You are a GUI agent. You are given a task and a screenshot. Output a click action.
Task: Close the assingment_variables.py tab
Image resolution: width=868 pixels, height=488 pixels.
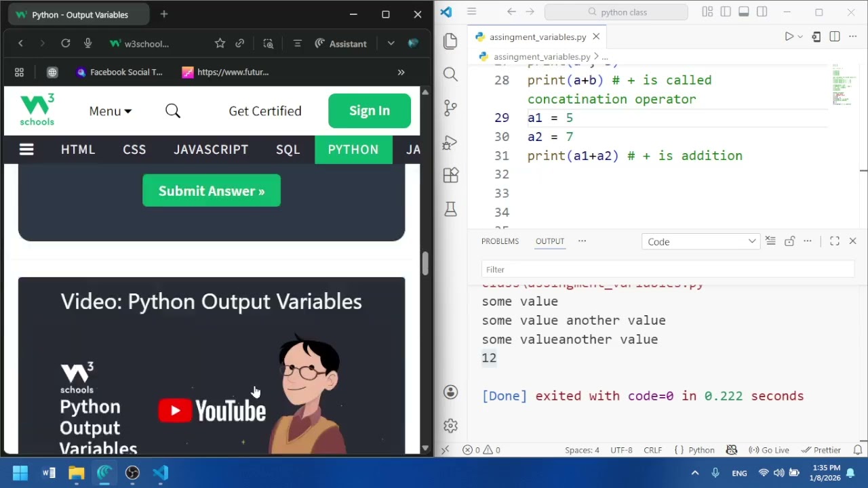pos(596,37)
